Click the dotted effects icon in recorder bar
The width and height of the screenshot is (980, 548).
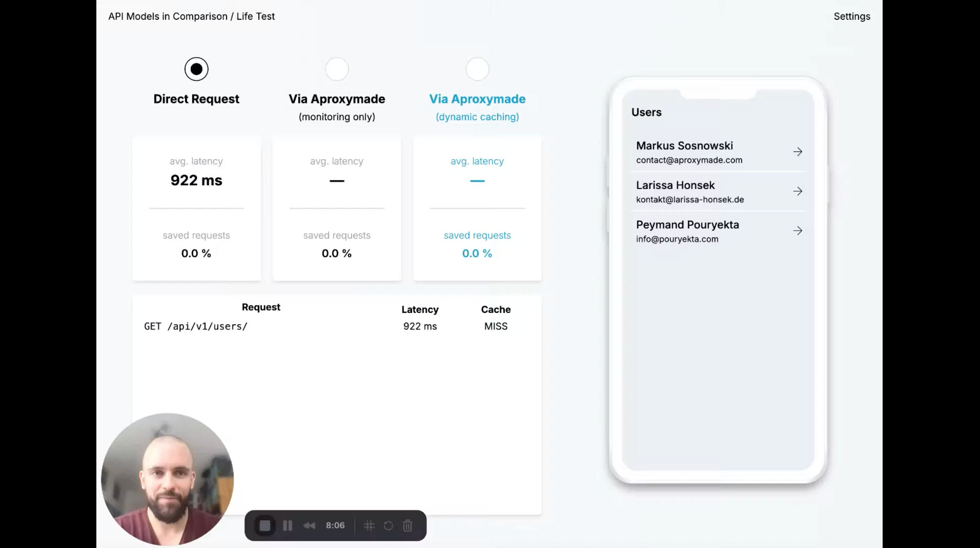pyautogui.click(x=369, y=526)
